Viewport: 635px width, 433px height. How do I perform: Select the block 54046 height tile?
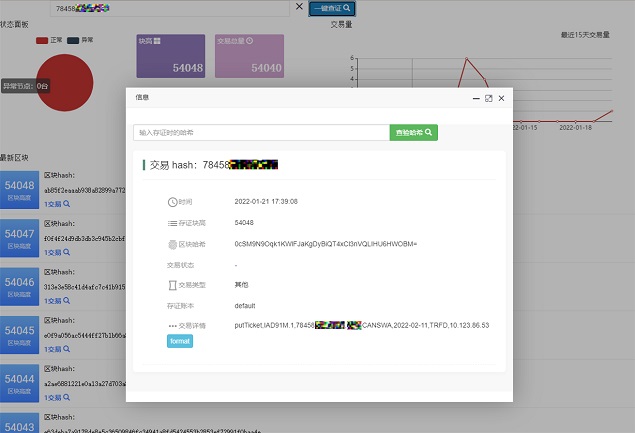(20, 287)
